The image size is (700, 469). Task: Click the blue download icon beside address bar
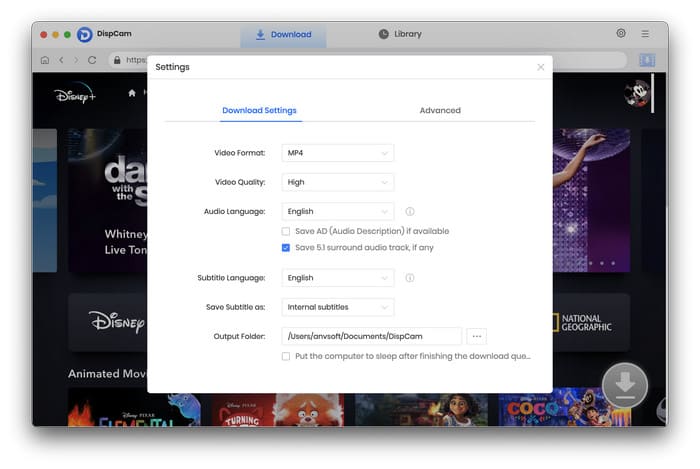tap(647, 60)
